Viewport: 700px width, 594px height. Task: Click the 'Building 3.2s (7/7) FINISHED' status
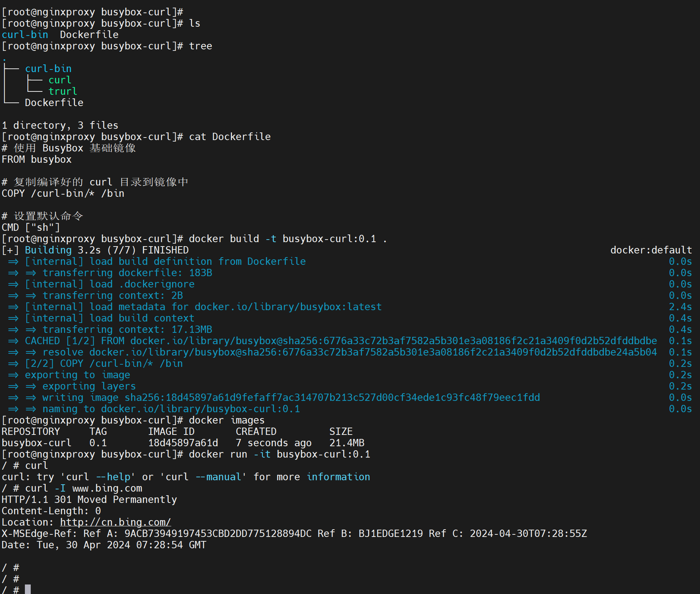click(x=106, y=250)
